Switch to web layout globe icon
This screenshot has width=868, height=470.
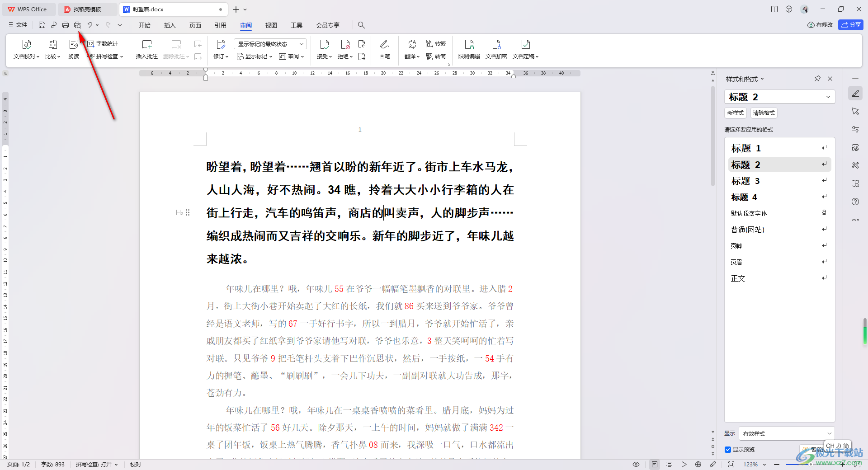point(698,465)
